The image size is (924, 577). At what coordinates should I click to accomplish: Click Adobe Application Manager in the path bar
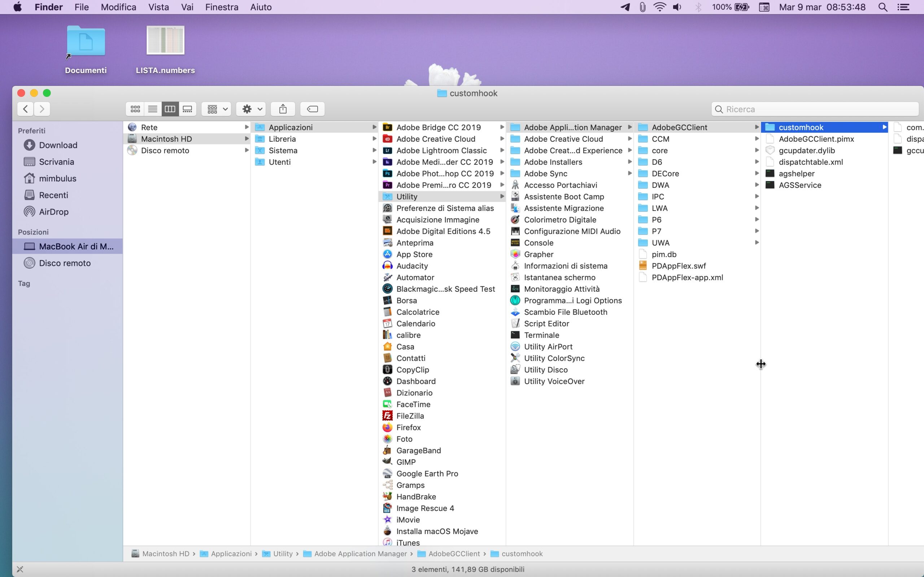(x=360, y=554)
